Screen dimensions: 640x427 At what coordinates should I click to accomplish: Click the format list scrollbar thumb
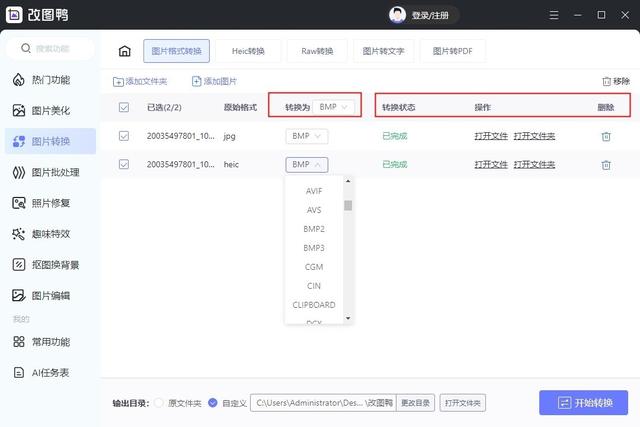(348, 205)
